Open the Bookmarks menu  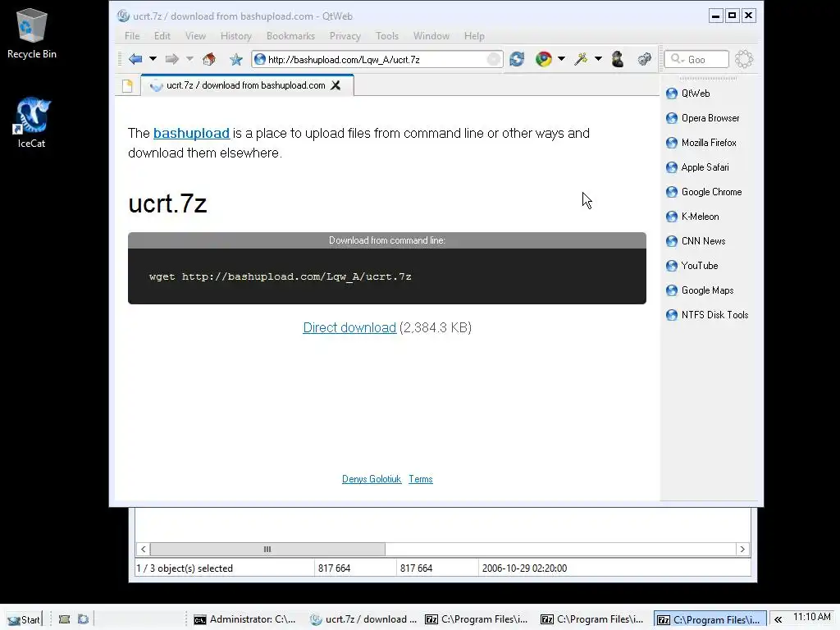[x=290, y=36]
